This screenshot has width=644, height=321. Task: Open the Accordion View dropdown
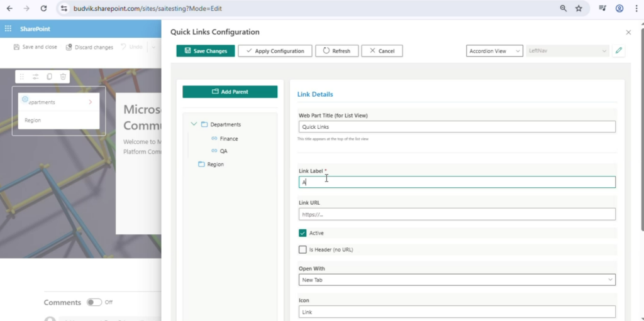[494, 51]
